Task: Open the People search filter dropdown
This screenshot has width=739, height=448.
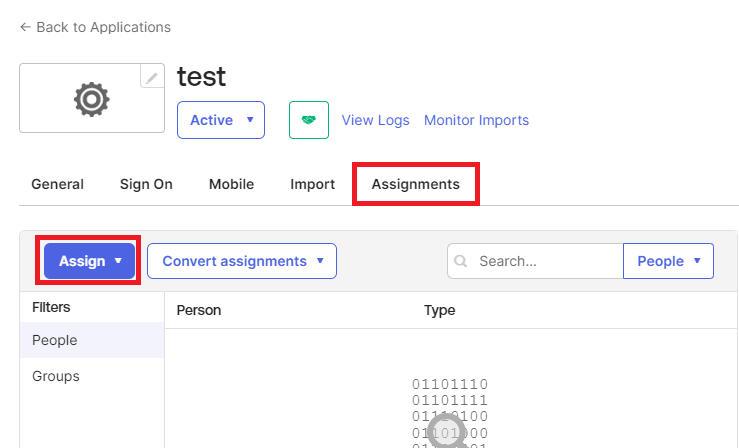Action: tap(668, 261)
